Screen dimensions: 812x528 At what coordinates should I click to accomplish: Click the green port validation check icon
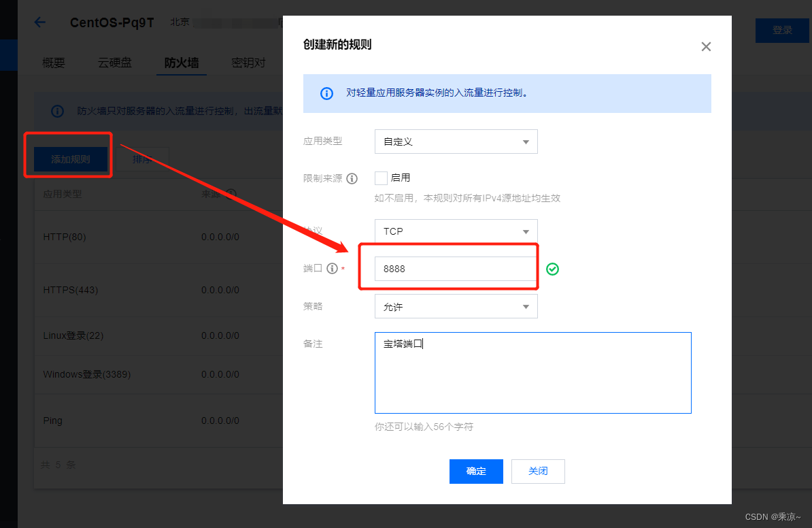552,269
